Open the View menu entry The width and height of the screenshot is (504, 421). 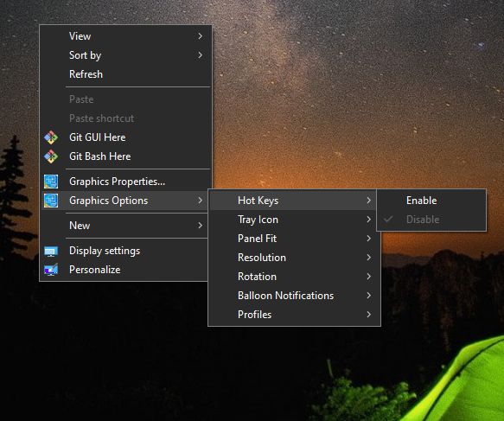pyautogui.click(x=125, y=36)
